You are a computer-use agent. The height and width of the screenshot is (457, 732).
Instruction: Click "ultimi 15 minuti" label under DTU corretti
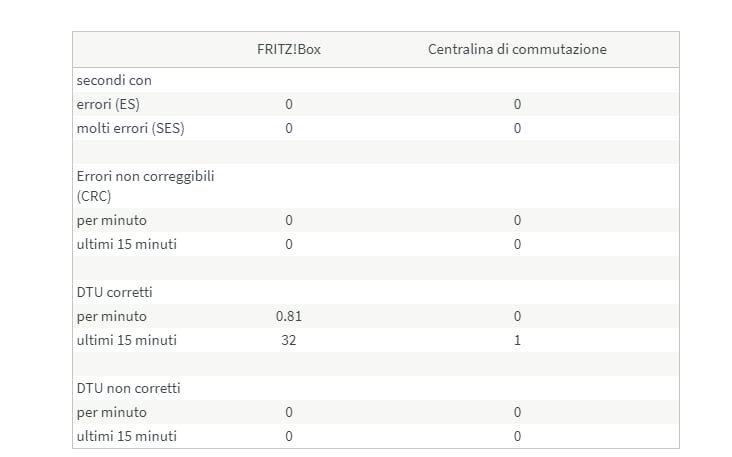127,340
